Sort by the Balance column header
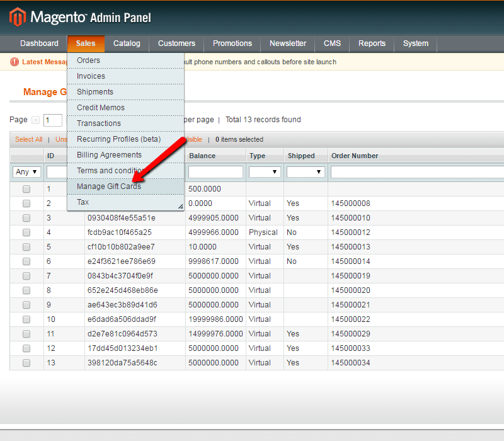This screenshot has width=504, height=441. click(x=202, y=156)
